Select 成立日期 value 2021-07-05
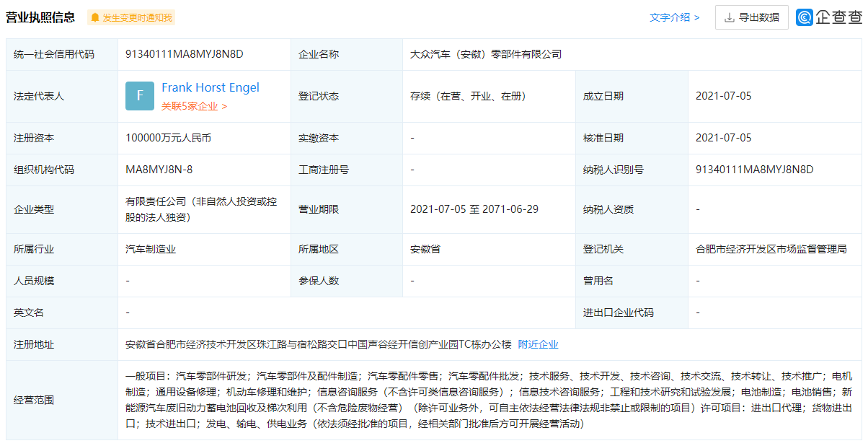 pos(724,96)
